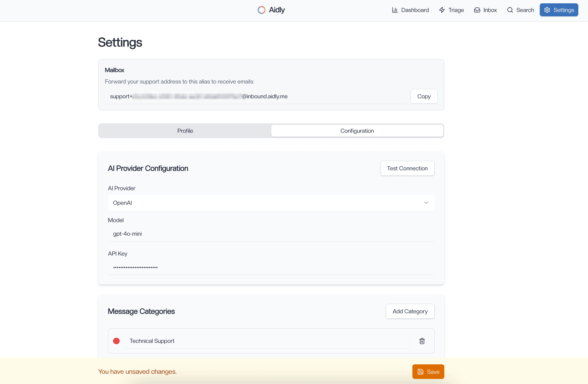Screen dimensions: 588x384
Task: Delete Technical Support category with trash icon
Action: [x=422, y=341]
